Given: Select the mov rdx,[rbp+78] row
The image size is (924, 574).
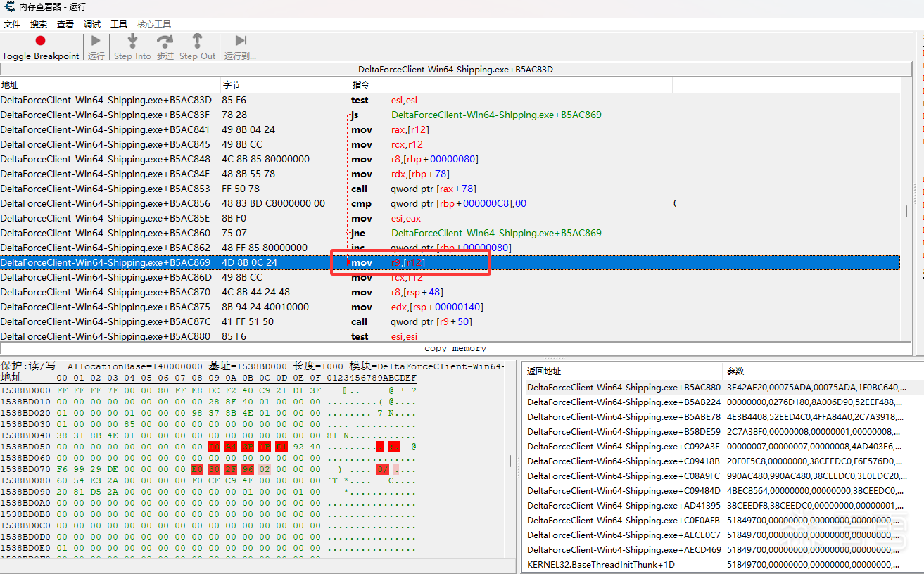Looking at the screenshot, I should point(450,174).
